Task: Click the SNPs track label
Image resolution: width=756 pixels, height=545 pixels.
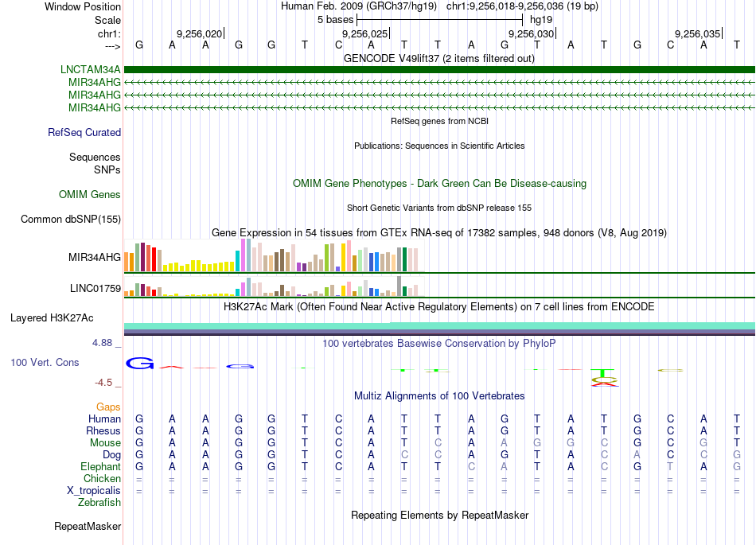Action: pos(107,169)
